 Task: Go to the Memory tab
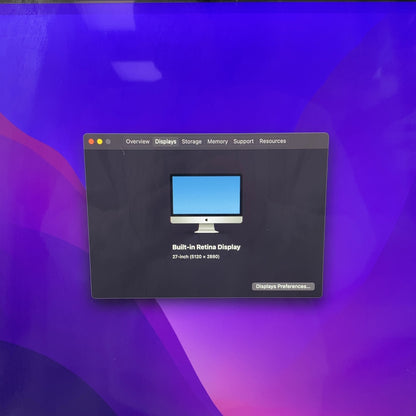(x=217, y=141)
